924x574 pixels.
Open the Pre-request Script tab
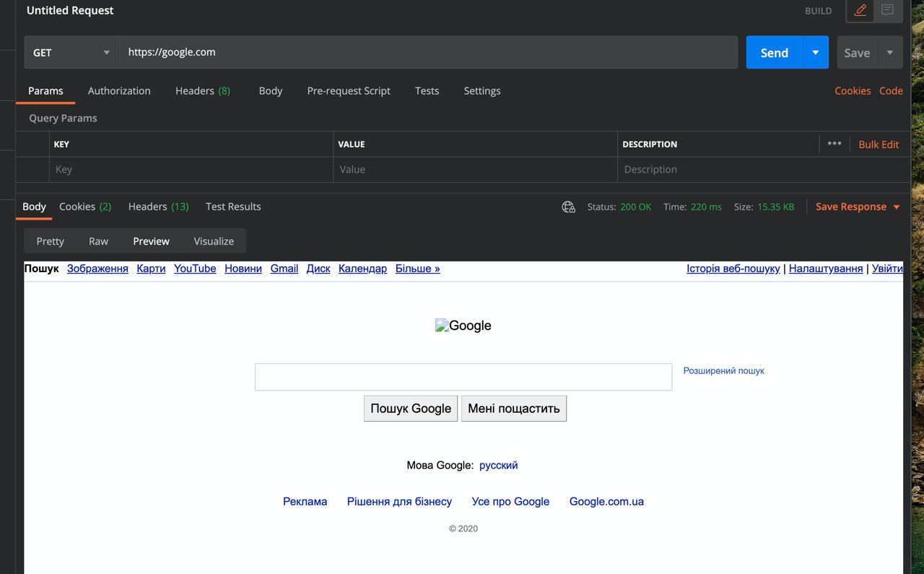[x=349, y=91]
